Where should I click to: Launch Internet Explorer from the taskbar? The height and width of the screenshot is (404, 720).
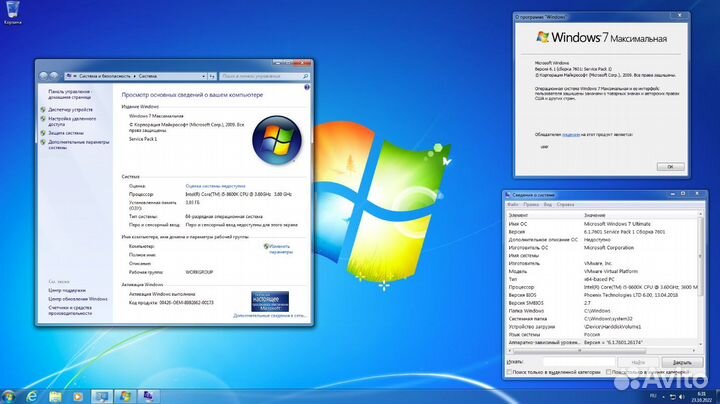coord(32,397)
